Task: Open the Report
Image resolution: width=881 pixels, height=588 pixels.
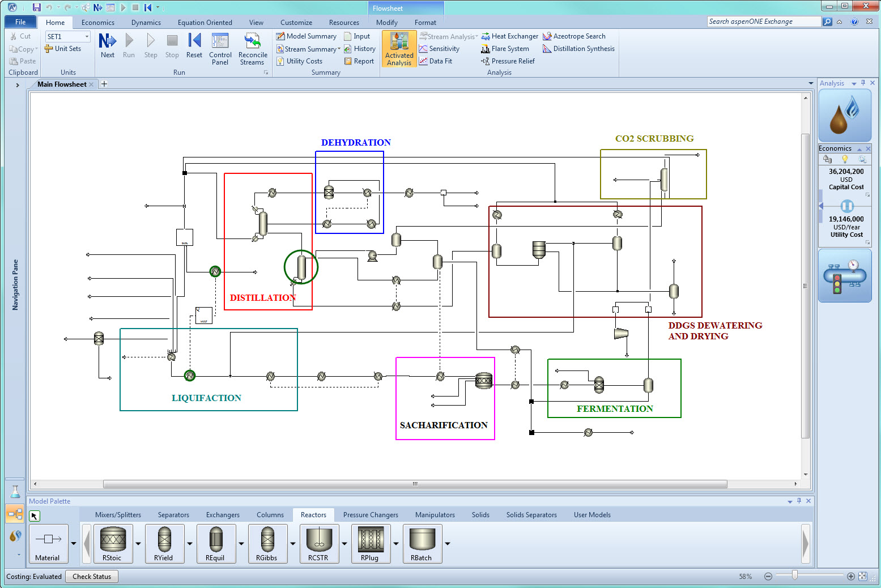Action: [x=359, y=61]
